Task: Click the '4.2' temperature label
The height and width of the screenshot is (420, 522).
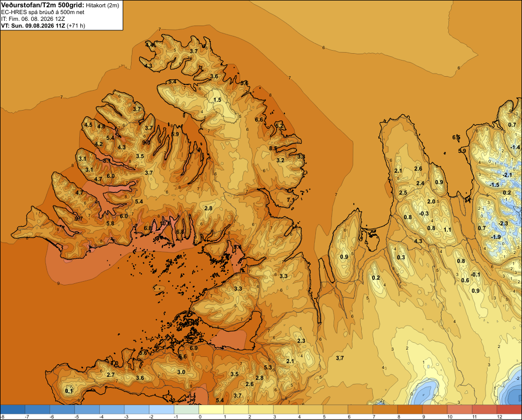Action: pos(99,144)
